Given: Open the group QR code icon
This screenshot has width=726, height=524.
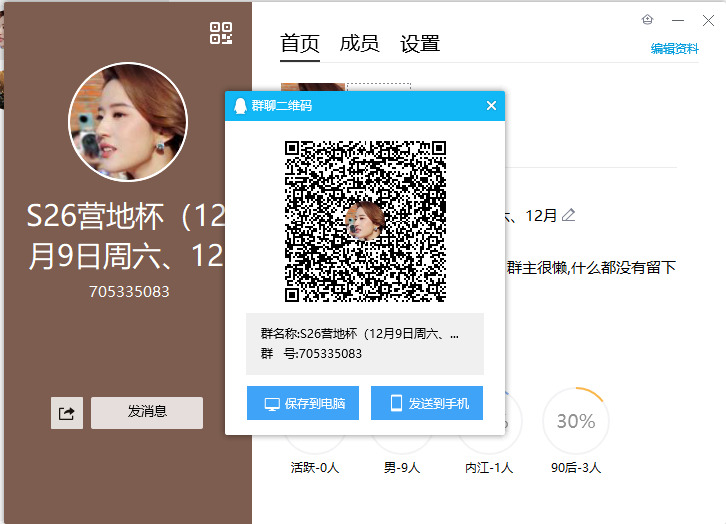Looking at the screenshot, I should pos(221,33).
